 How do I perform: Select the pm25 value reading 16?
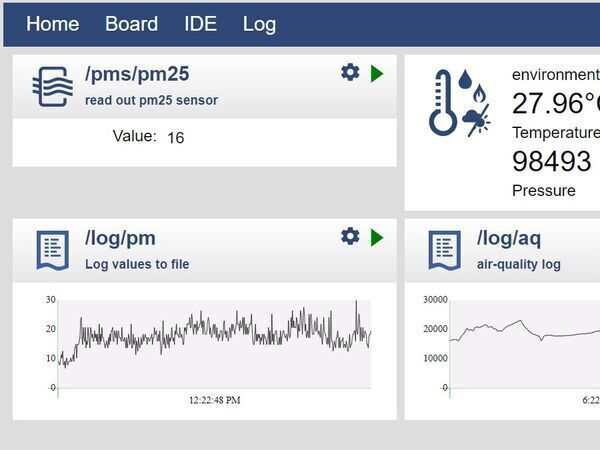coord(175,138)
